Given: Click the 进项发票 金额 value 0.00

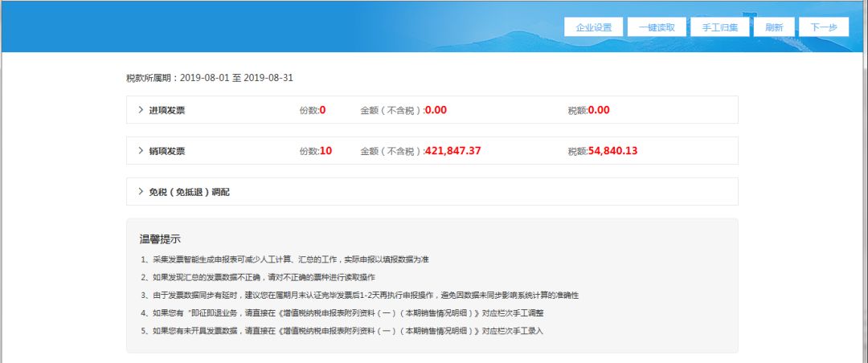Looking at the screenshot, I should click(436, 110).
